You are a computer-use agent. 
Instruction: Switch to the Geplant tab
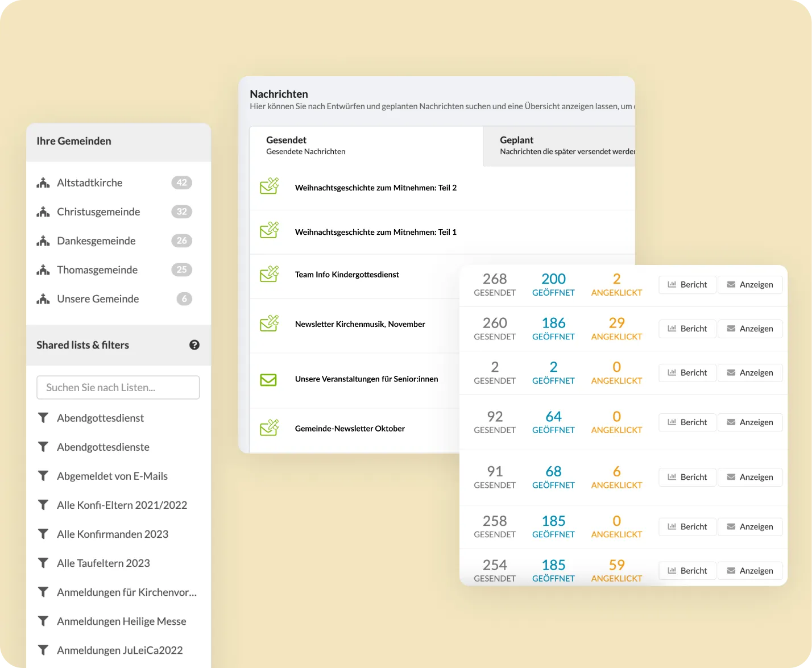click(x=560, y=146)
